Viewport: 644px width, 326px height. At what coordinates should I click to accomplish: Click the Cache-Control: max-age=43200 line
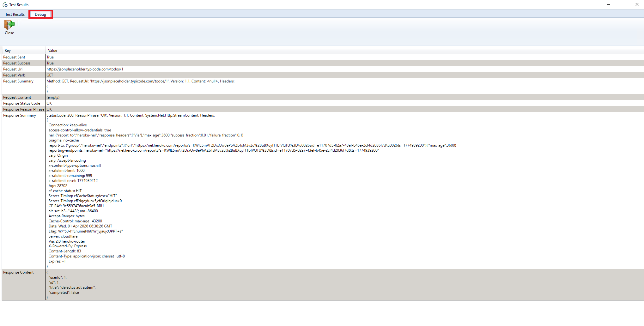pyautogui.click(x=75, y=221)
